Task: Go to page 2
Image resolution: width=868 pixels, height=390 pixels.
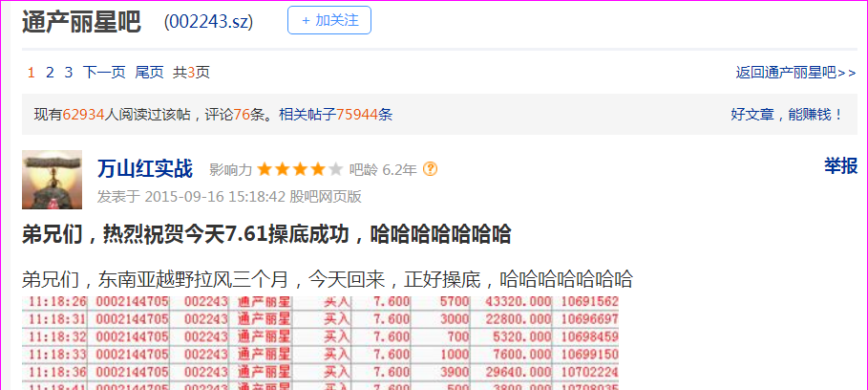Action: 50,73
